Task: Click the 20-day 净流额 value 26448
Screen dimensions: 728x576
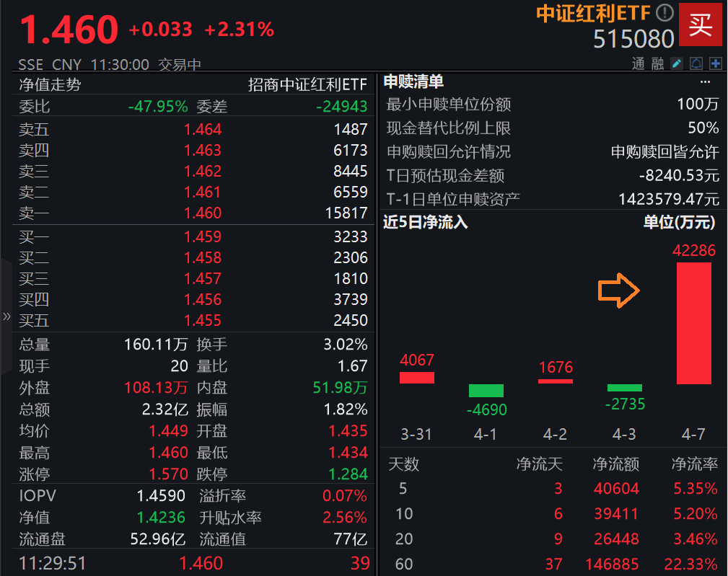Action: [616, 539]
